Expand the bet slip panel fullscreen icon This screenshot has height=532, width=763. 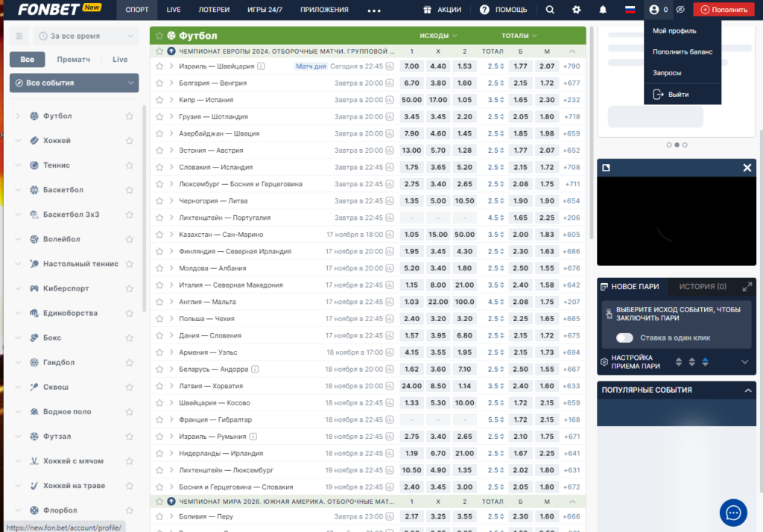pos(747,287)
